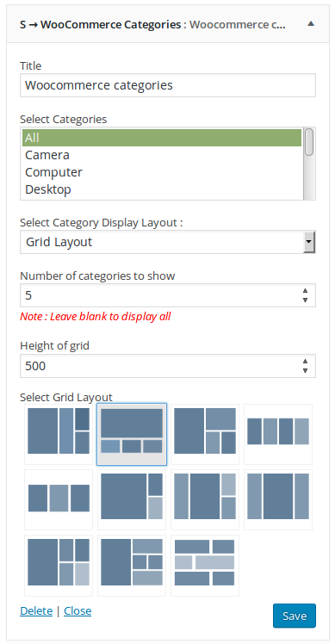Image resolution: width=335 pixels, height=644 pixels.
Task: Choose layout with tall left block and four small squares
Action: (59, 566)
